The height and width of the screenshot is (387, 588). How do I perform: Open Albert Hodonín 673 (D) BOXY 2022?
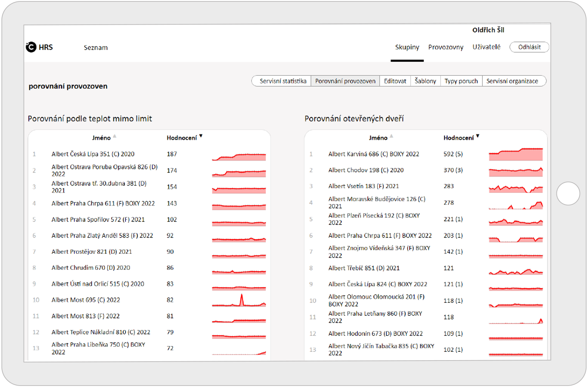pyautogui.click(x=376, y=334)
